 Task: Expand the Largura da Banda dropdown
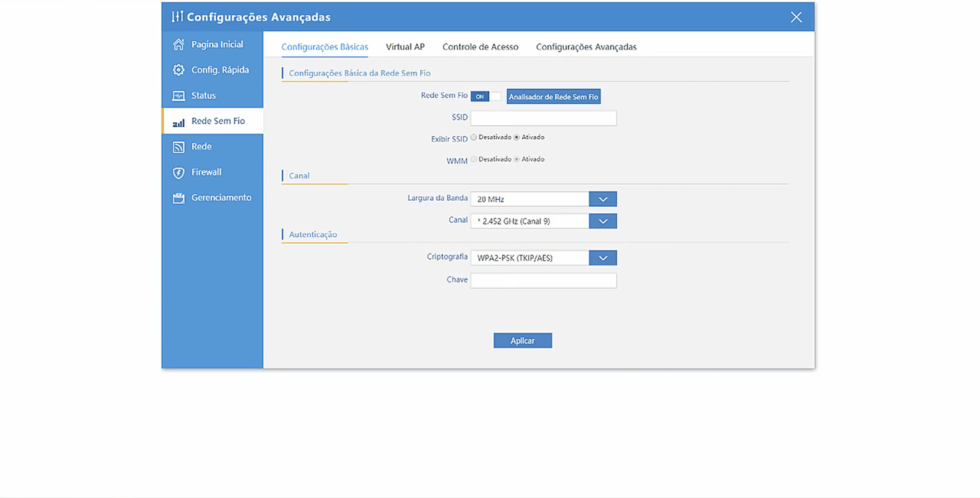pyautogui.click(x=602, y=199)
